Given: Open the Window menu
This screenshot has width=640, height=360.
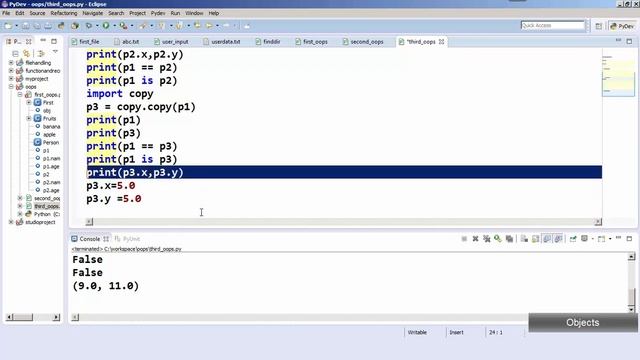Looking at the screenshot, I should pos(194,13).
